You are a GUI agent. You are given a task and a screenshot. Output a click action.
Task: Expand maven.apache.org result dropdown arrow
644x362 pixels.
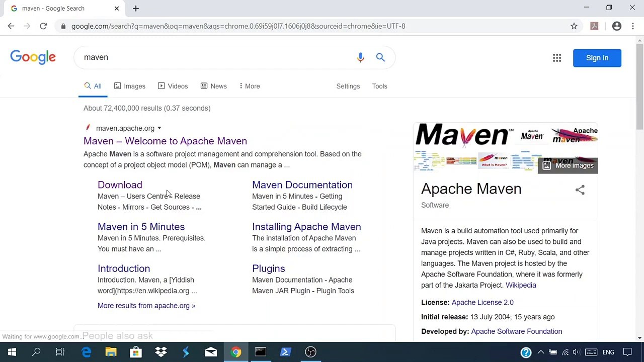pyautogui.click(x=159, y=128)
